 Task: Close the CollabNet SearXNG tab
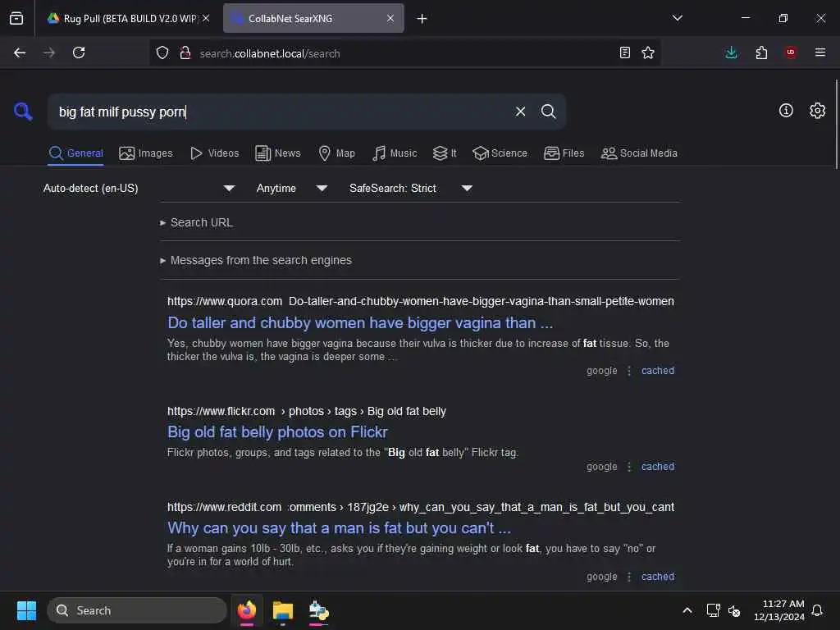[390, 18]
